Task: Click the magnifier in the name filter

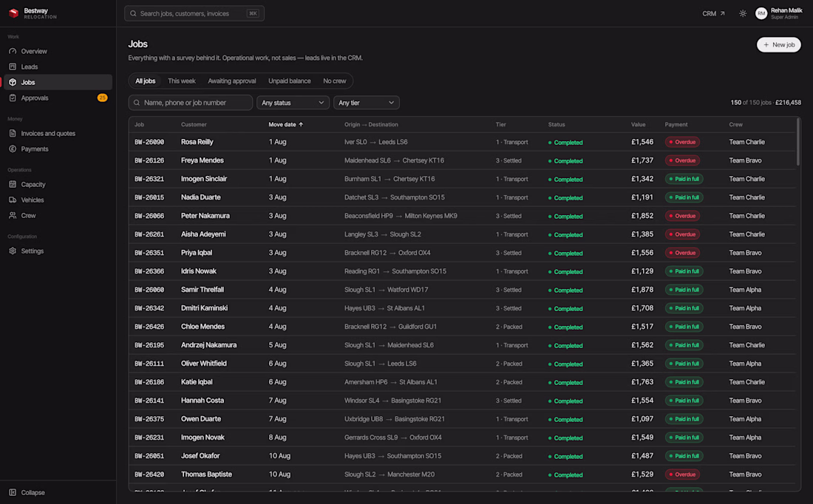Action: coord(137,103)
